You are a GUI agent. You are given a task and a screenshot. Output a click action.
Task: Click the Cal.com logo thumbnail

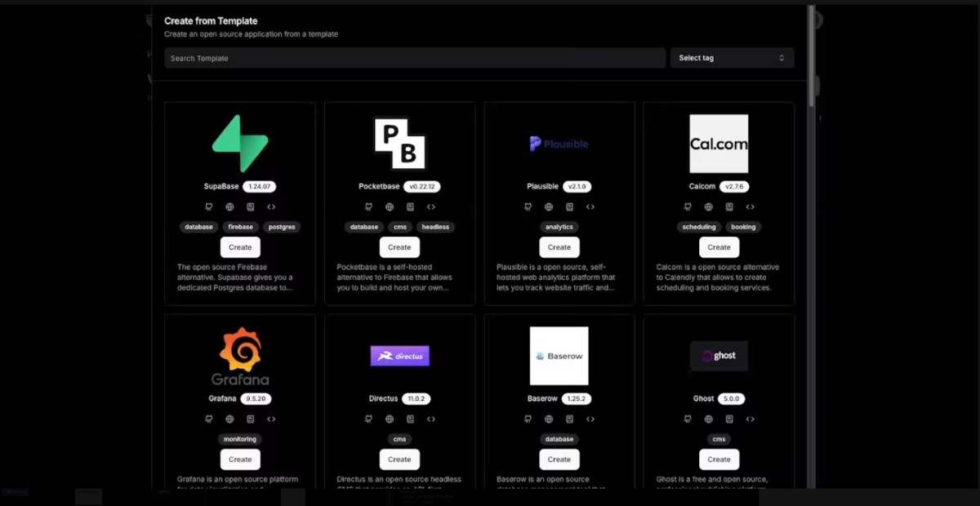click(719, 144)
